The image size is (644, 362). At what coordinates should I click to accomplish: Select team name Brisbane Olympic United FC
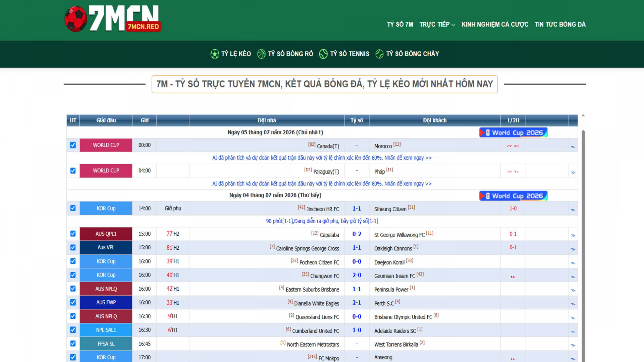coord(403,317)
